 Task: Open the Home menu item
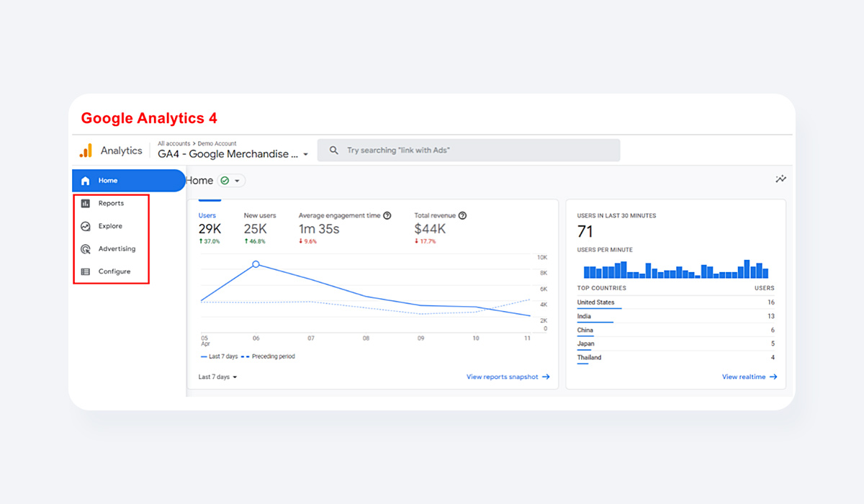click(x=129, y=181)
